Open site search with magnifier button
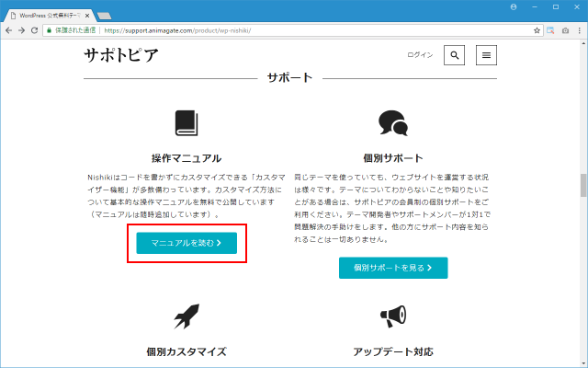 click(454, 55)
